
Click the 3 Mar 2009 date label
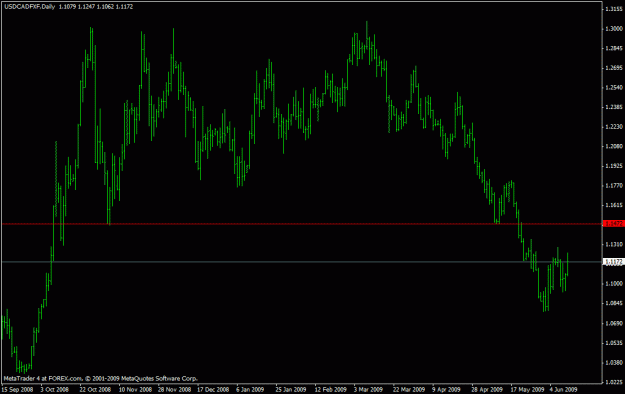pyautogui.click(x=368, y=389)
